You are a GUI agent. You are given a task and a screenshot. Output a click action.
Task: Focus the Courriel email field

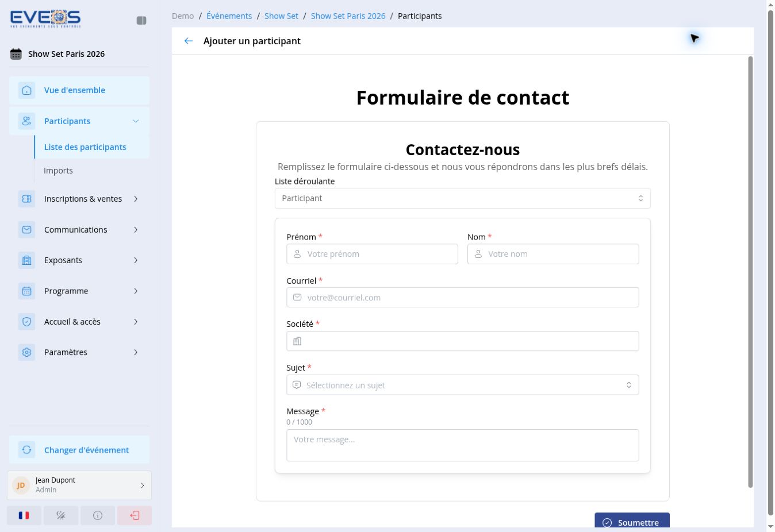463,298
